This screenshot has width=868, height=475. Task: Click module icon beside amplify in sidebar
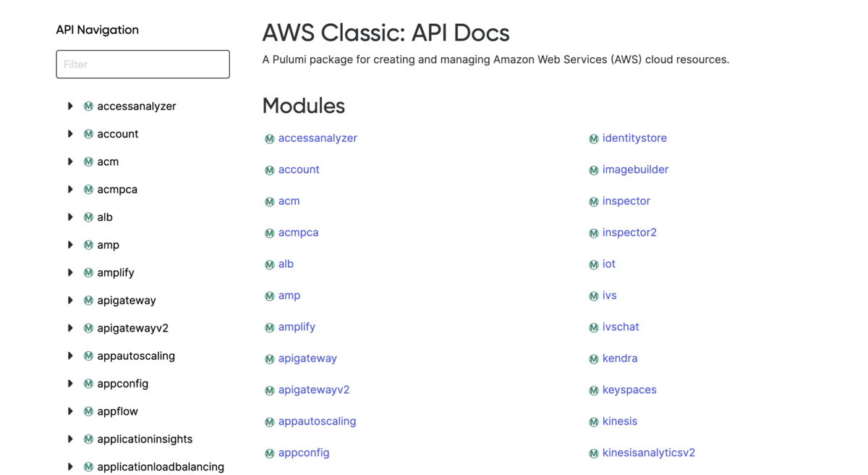point(88,273)
